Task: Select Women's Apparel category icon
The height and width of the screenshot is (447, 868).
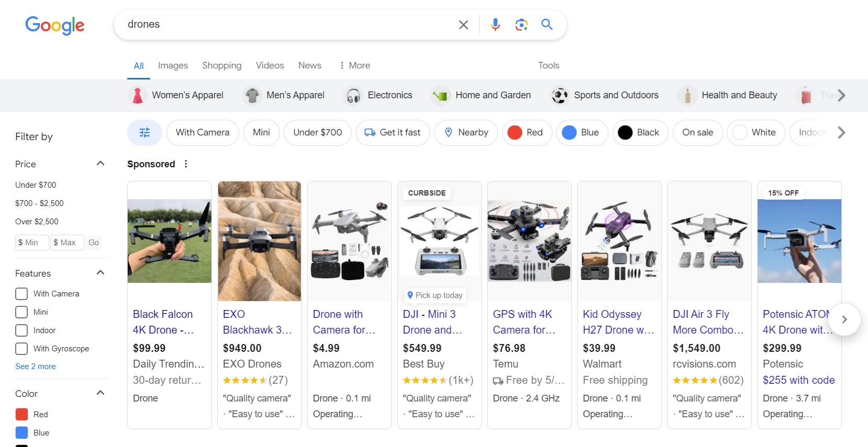Action: coord(138,95)
